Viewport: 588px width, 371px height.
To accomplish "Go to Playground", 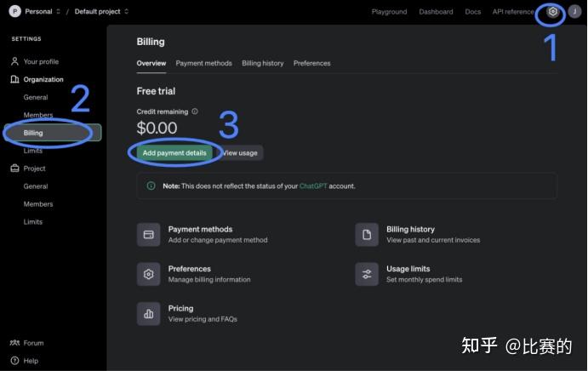I will (x=389, y=12).
